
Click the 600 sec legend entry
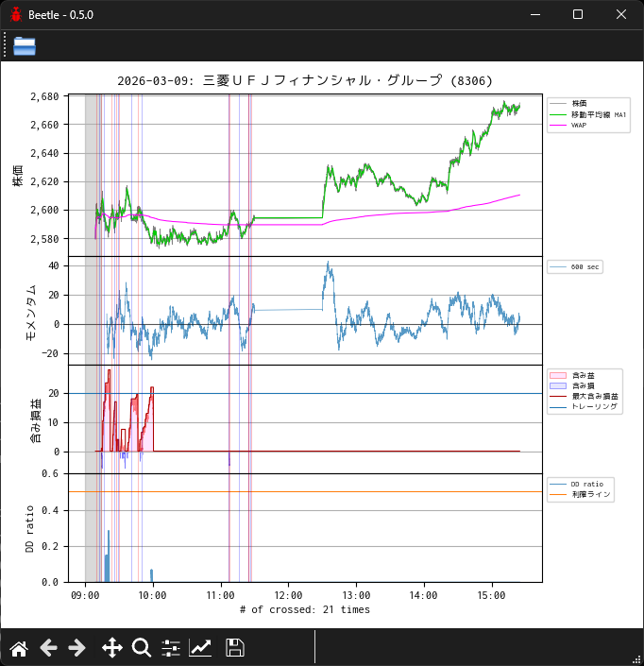tap(574, 266)
